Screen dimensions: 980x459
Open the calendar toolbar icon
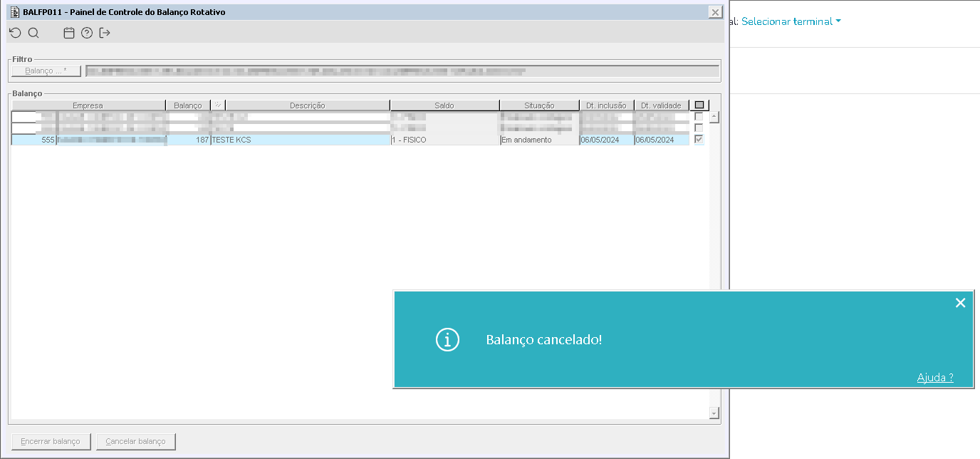69,33
